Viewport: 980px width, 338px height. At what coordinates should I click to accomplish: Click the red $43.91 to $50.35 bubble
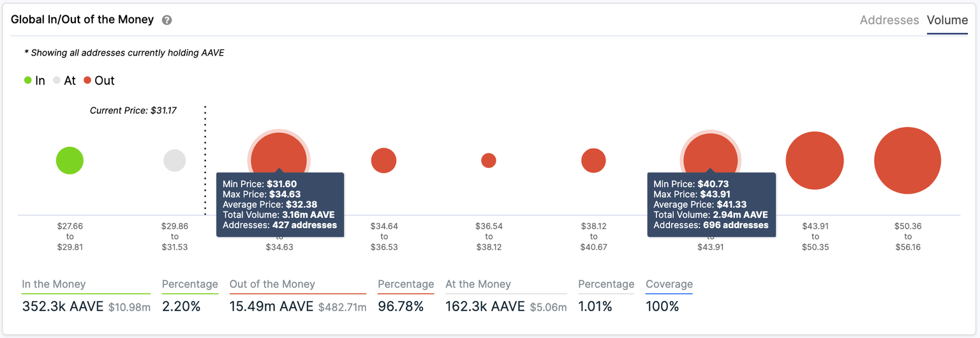pos(814,160)
